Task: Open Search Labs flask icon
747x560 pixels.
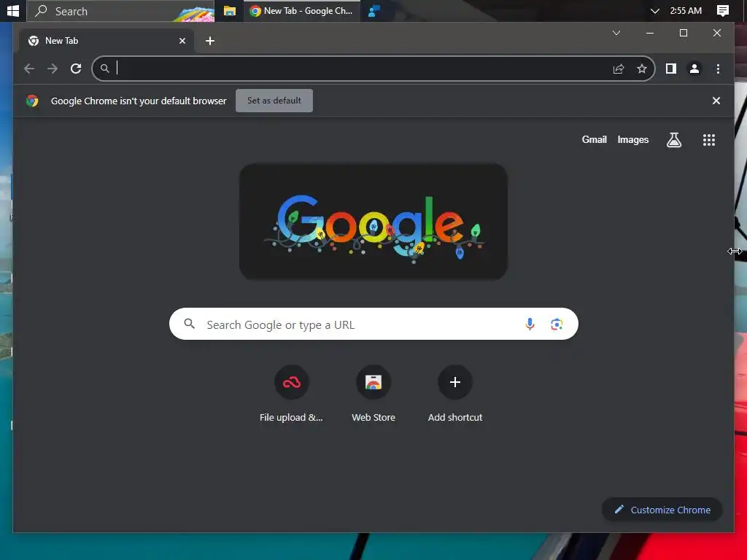Action: click(673, 139)
